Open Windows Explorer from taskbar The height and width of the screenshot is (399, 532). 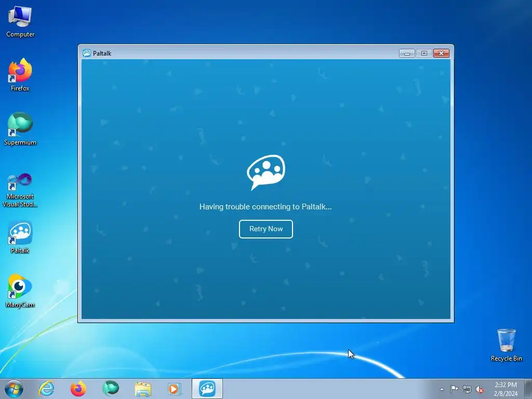143,389
